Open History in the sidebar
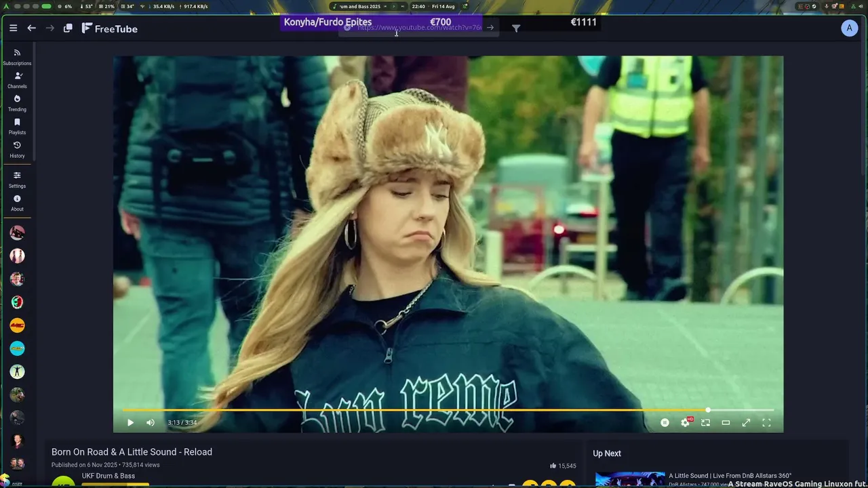Viewport: 868px width, 488px height. [17, 150]
